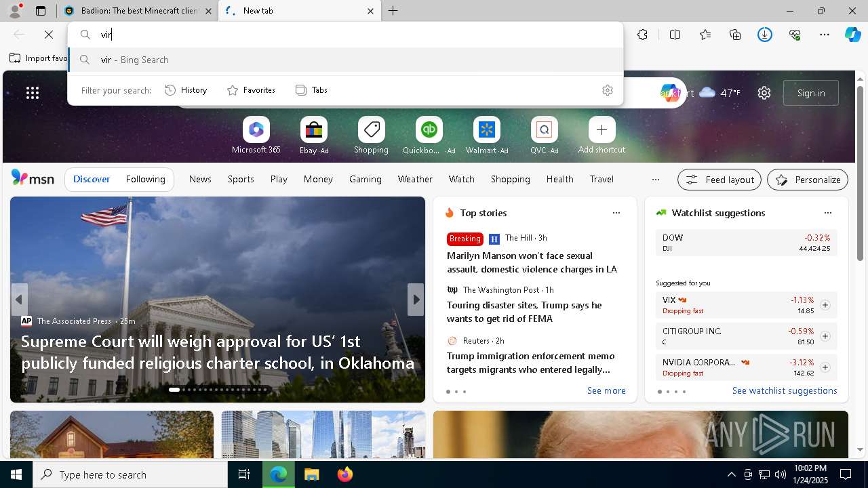Open the Microsoft 365 shortcut

coord(256,136)
